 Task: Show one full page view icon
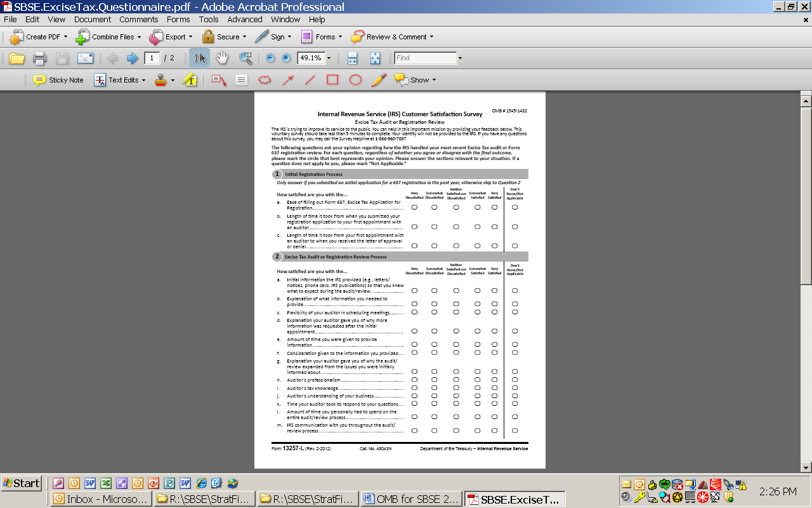pyautogui.click(x=375, y=58)
